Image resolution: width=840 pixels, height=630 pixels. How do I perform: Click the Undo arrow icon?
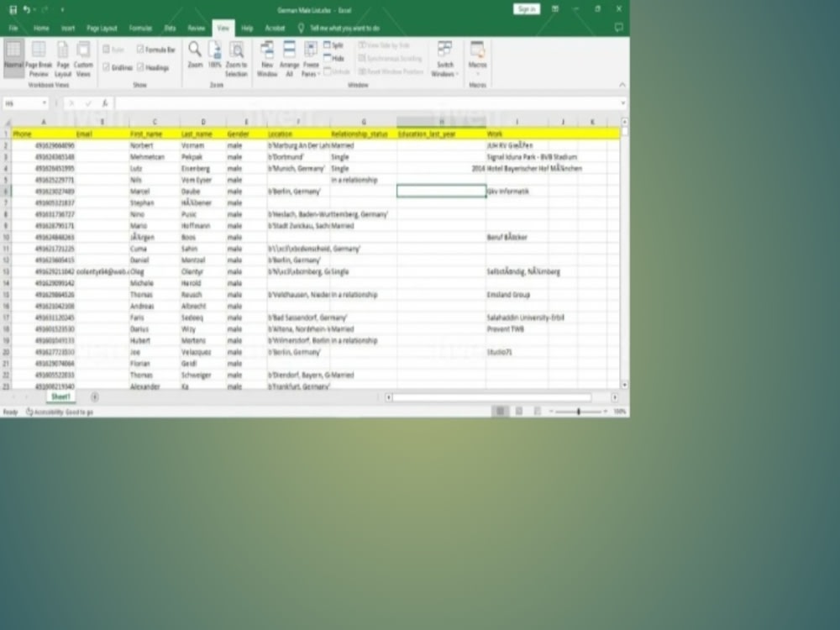26,9
